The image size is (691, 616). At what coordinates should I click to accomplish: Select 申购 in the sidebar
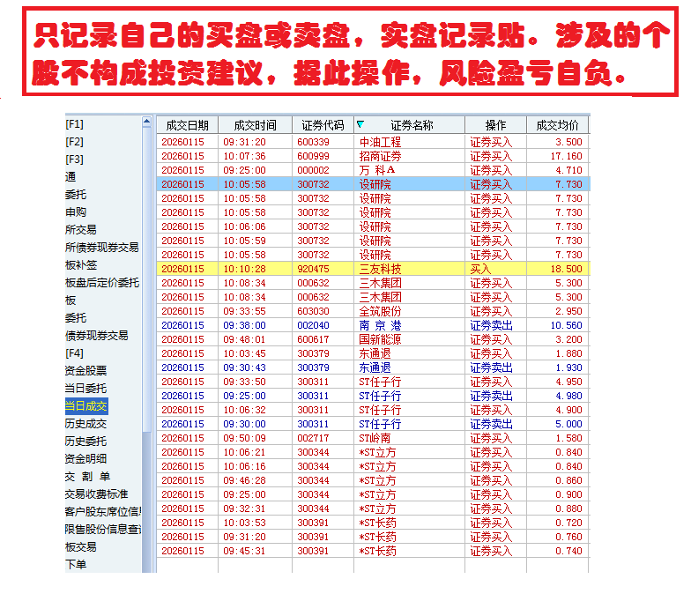click(x=76, y=212)
